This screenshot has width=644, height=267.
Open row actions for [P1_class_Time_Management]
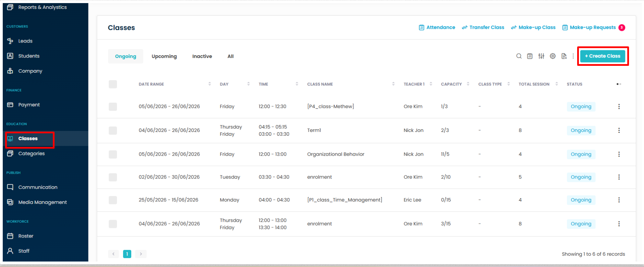point(619,200)
